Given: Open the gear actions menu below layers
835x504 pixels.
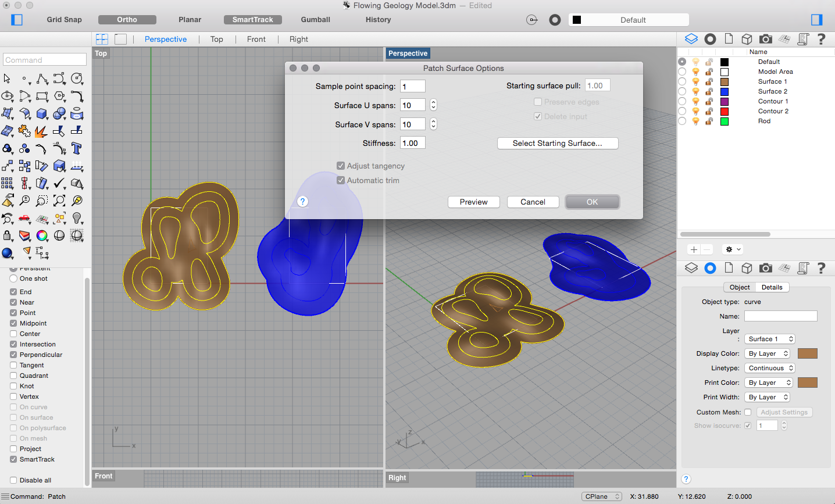Looking at the screenshot, I should (733, 249).
